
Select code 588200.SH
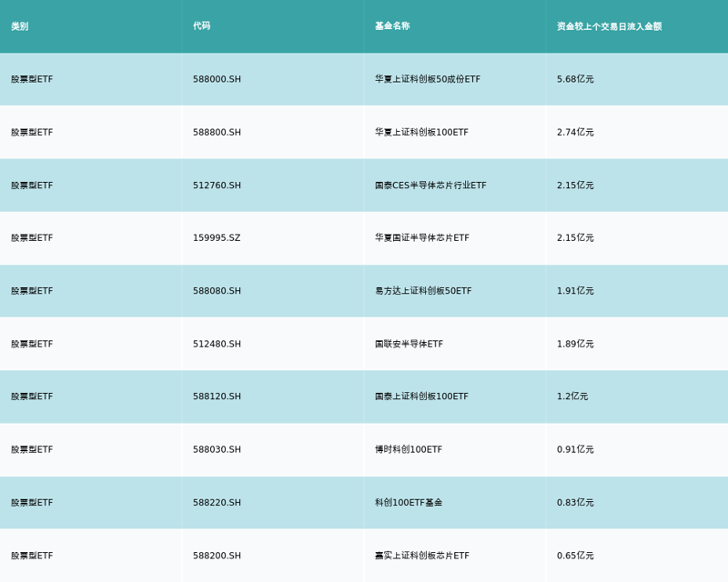pos(217,556)
